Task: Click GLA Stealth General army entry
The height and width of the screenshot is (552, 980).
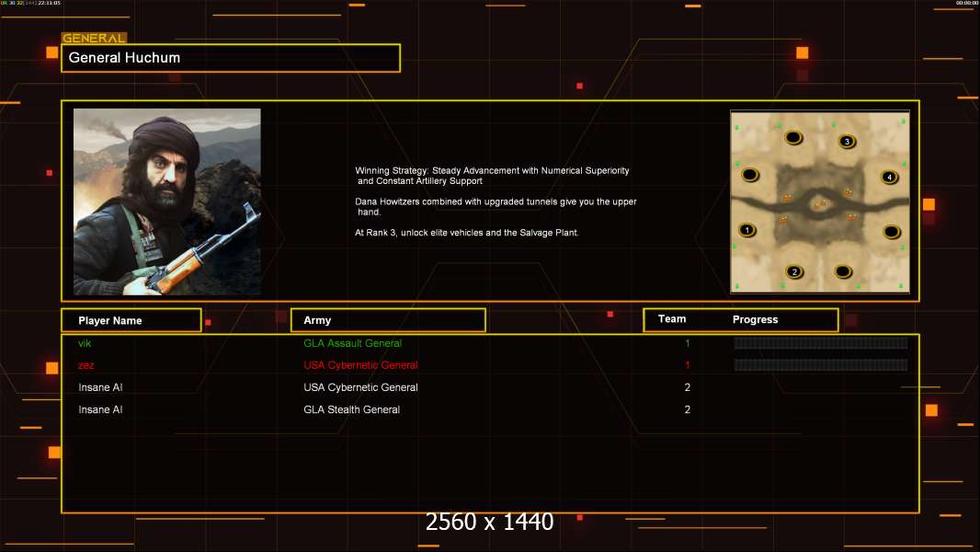Action: pos(351,409)
